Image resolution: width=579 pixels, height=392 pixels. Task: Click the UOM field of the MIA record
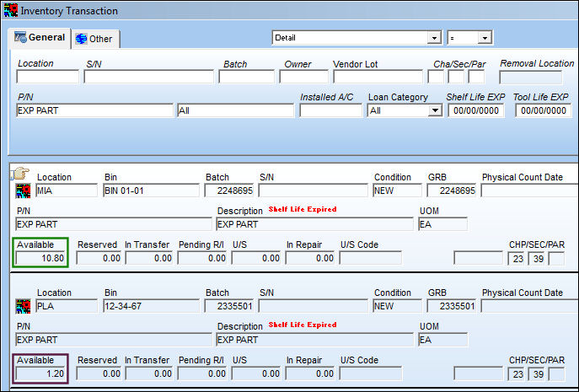[443, 224]
